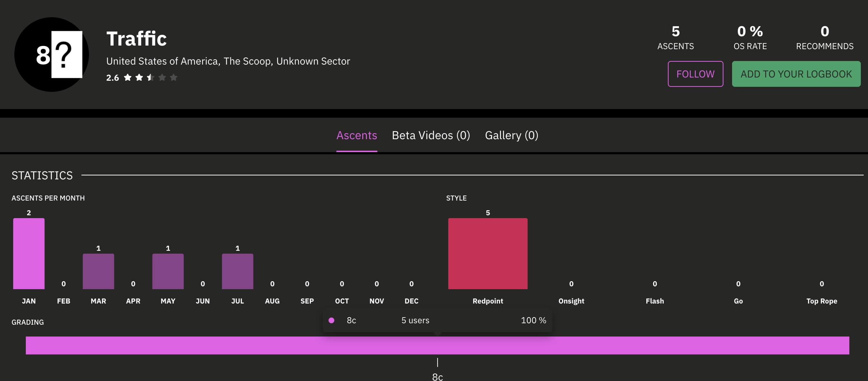The height and width of the screenshot is (381, 868).
Task: Click the 5 ASCENTS counter
Action: 675,37
